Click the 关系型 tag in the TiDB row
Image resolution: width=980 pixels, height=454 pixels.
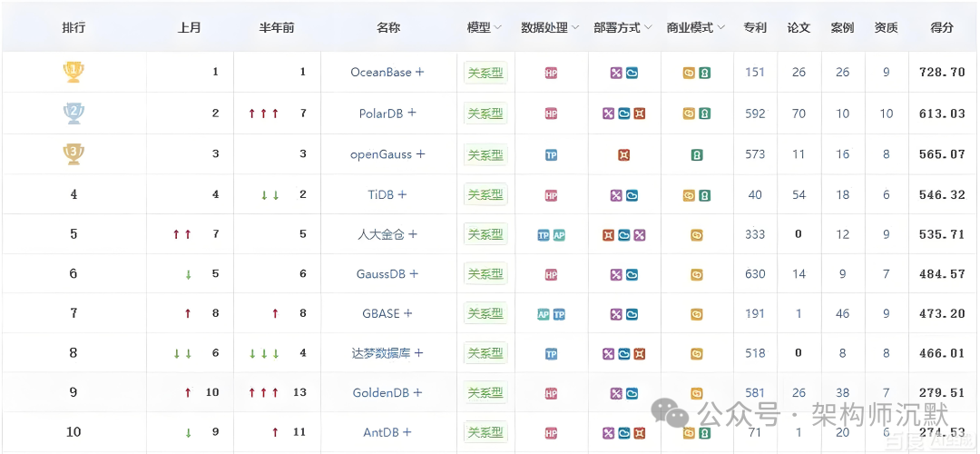485,195
